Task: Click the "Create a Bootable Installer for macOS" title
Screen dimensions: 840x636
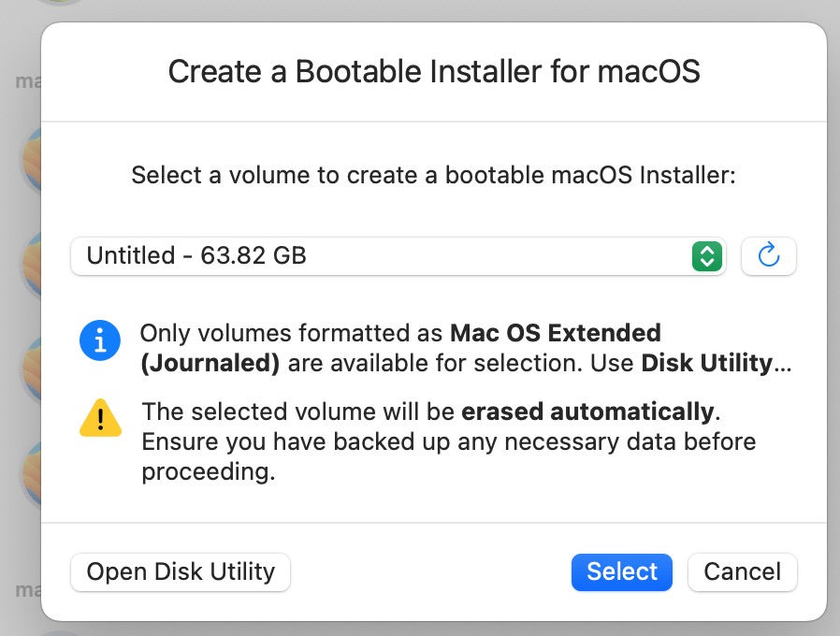Action: [434, 72]
